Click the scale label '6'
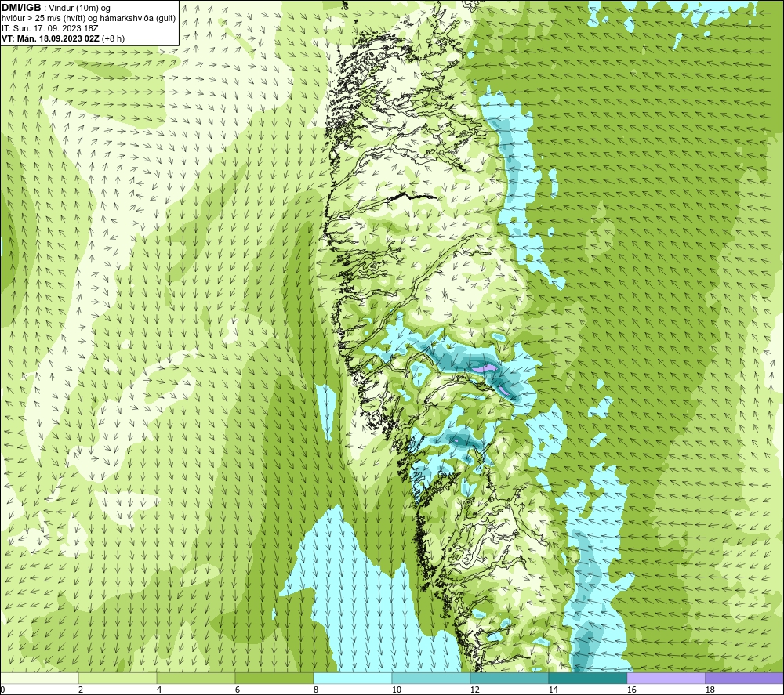 238,690
